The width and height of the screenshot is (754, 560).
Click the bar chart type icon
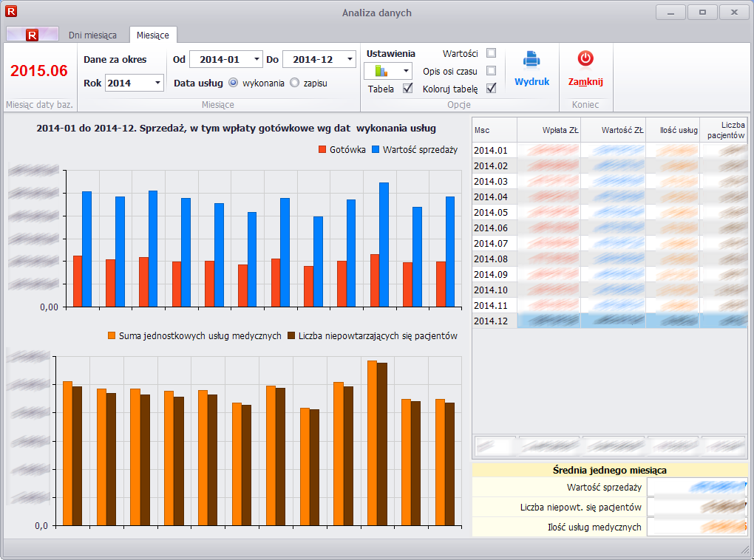(x=381, y=71)
